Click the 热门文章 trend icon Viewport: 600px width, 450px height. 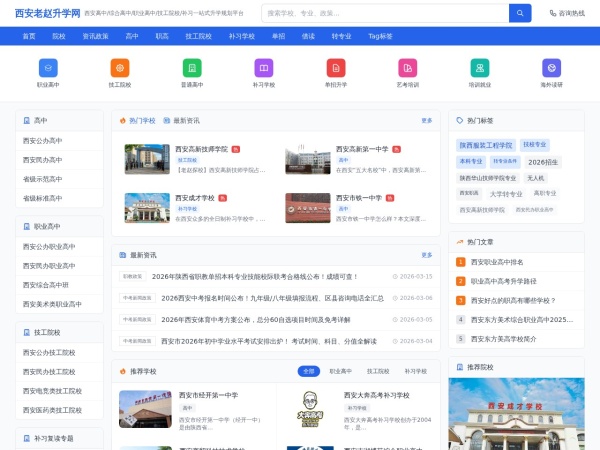tap(460, 242)
